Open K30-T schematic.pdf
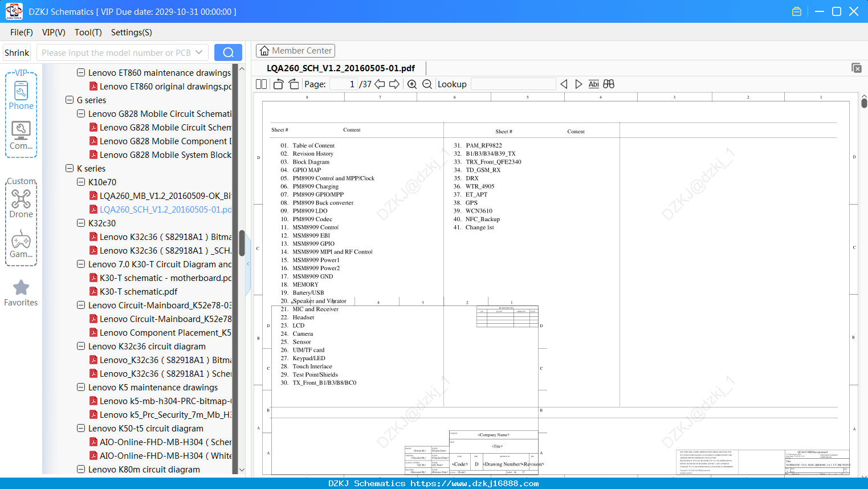The image size is (868, 489). click(133, 291)
